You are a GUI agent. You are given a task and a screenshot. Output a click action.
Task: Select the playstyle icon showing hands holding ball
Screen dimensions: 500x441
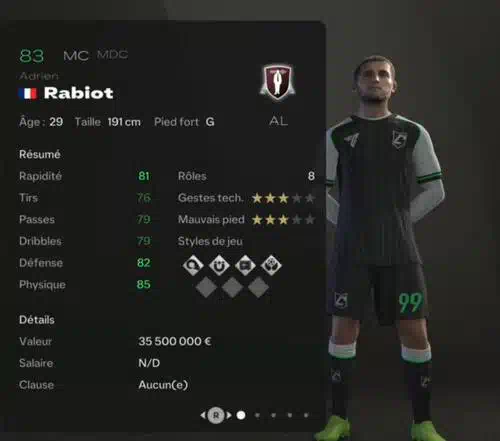[x=271, y=265]
